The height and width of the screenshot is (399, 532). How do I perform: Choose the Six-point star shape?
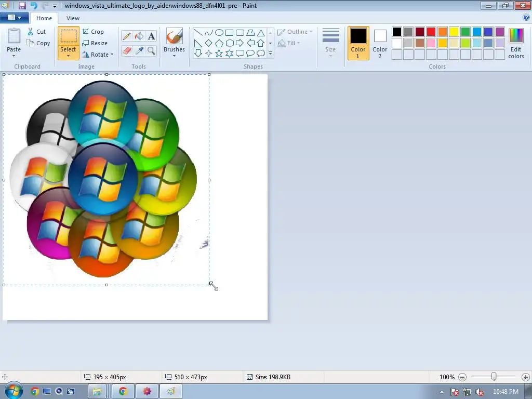point(229,54)
